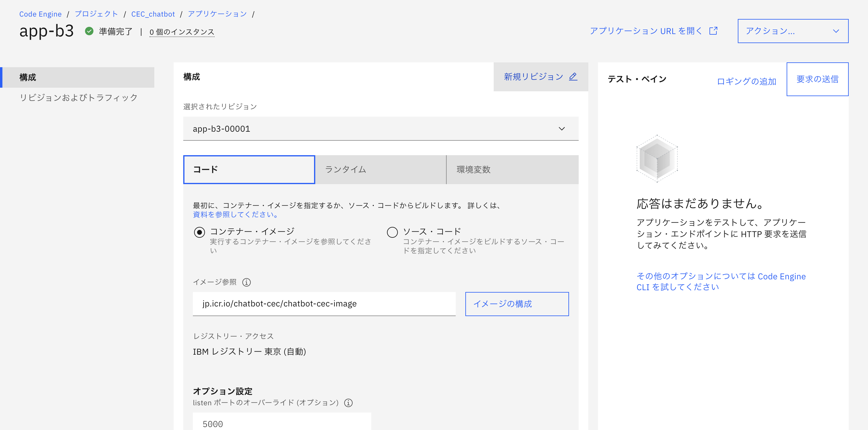This screenshot has height=430, width=868.
Task: Click the info icon beside イメージ参照
Action: coord(247,283)
